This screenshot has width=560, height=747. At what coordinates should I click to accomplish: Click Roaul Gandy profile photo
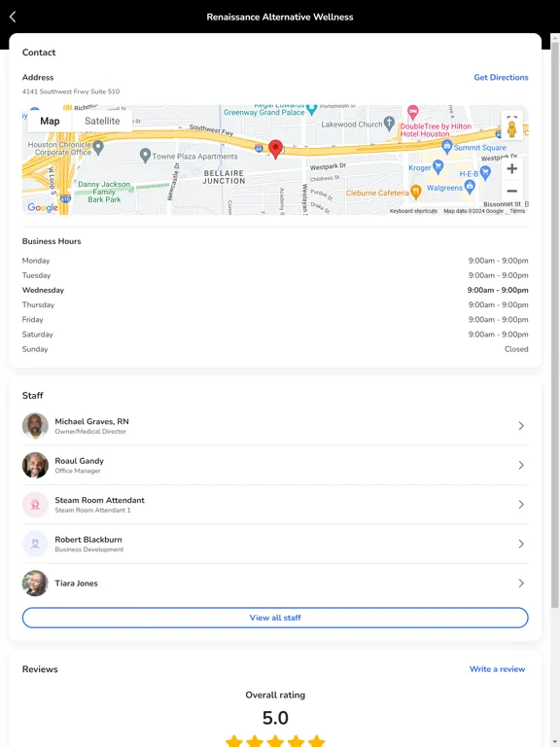tap(35, 465)
